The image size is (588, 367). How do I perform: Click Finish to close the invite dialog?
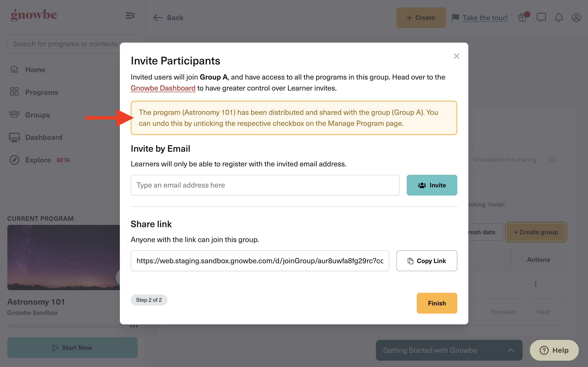[x=437, y=303]
